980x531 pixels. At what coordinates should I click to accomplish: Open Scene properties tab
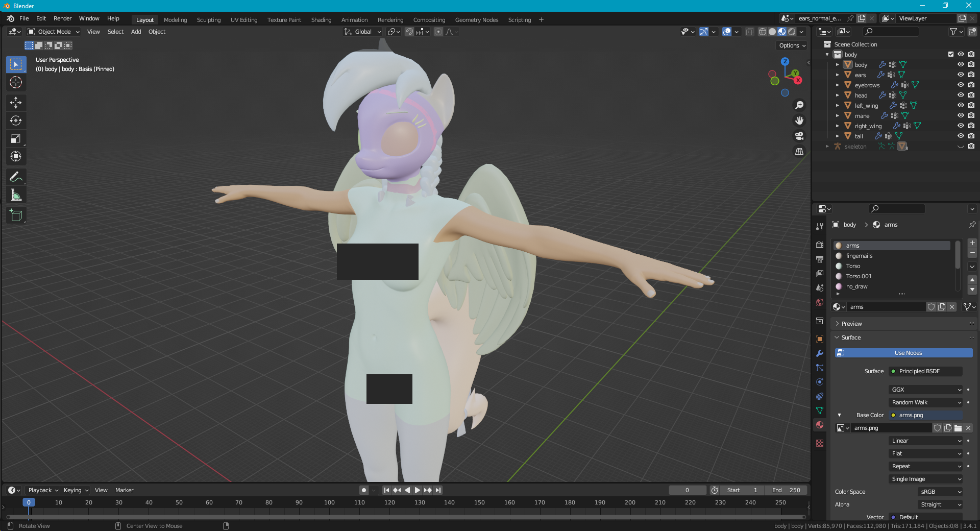pyautogui.click(x=820, y=287)
